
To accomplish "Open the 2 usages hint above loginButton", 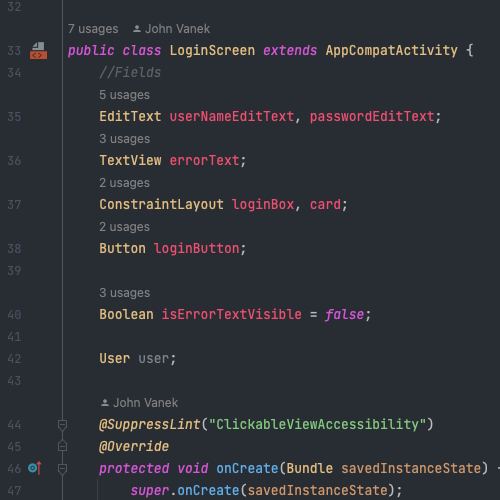I will coord(124,227).
